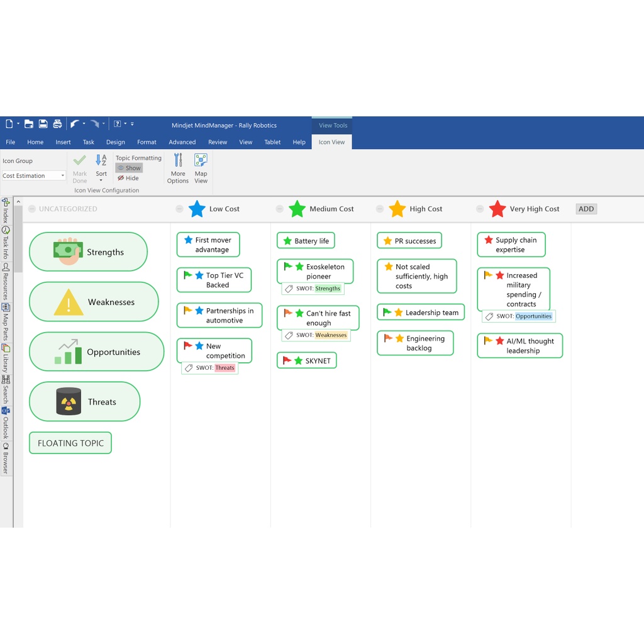The height and width of the screenshot is (644, 644).
Task: Open the Sort dropdown
Action: 101,169
